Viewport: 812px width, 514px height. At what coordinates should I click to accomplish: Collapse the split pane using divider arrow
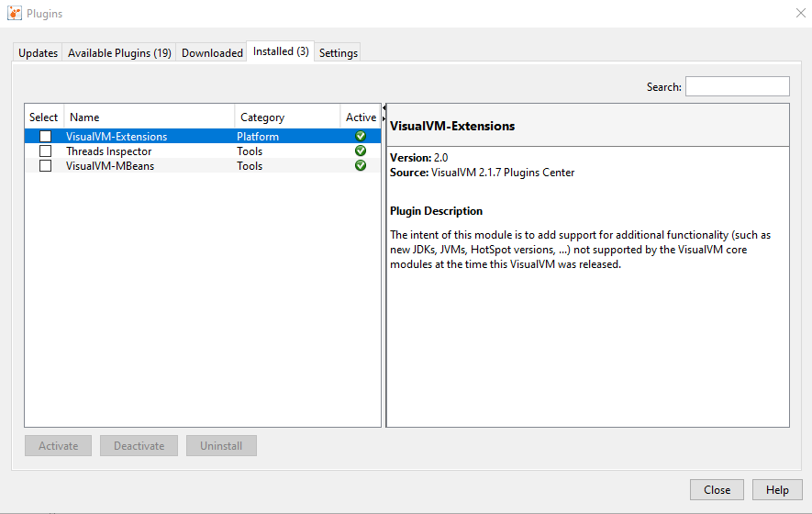(x=384, y=109)
